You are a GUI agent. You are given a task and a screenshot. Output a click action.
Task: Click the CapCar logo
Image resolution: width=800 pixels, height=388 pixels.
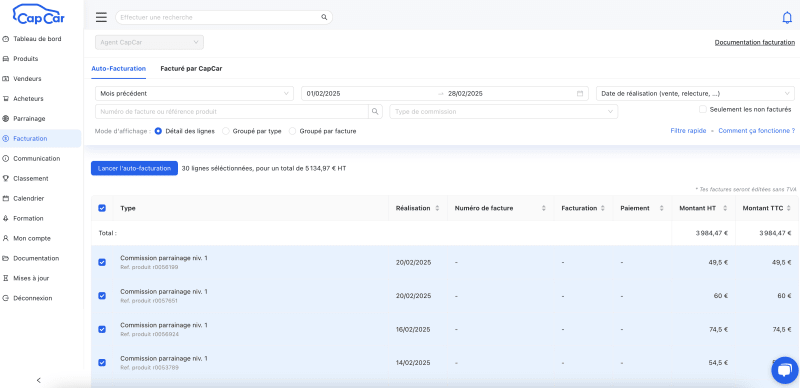39,15
